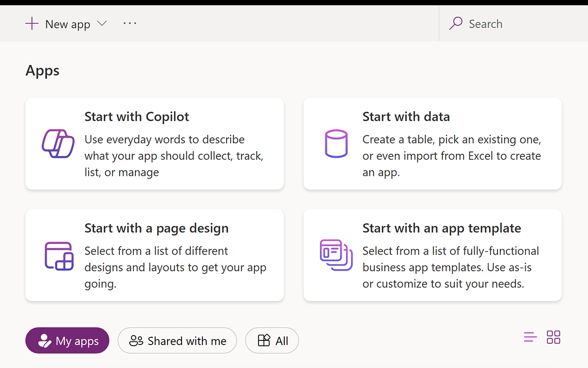Click the plus icon next to New app
The height and width of the screenshot is (368, 588).
click(32, 23)
